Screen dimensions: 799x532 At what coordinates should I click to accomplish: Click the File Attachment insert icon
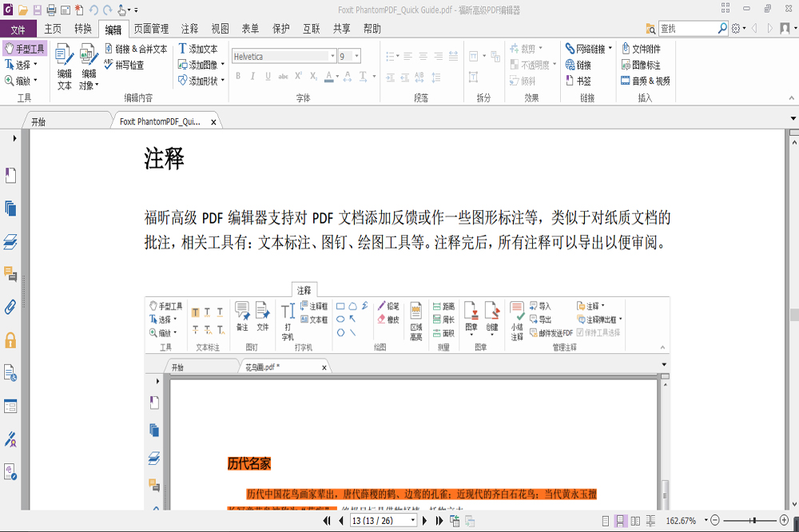(643, 48)
